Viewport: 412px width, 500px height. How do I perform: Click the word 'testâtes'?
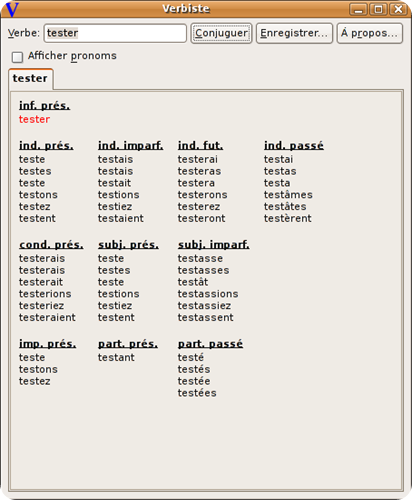(x=285, y=207)
